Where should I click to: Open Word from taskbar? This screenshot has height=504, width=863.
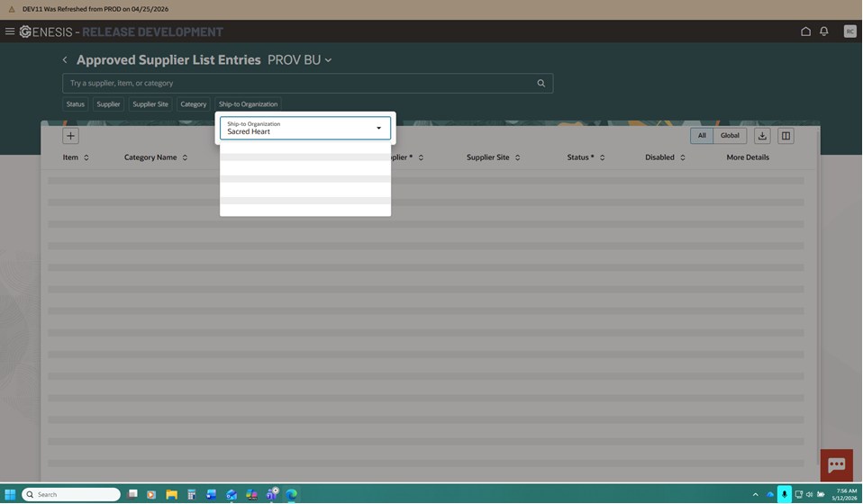212,495
